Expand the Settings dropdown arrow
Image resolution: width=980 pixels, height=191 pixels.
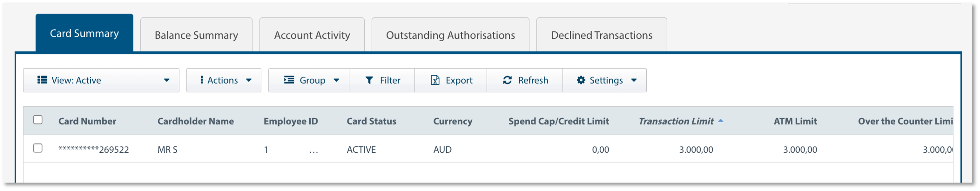634,80
